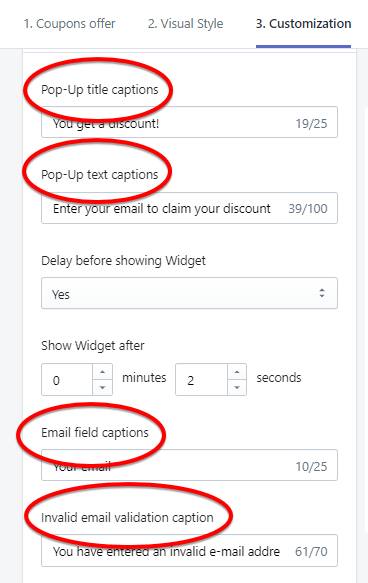Click the Email field captions input
This screenshot has height=583, width=368.
point(189,465)
